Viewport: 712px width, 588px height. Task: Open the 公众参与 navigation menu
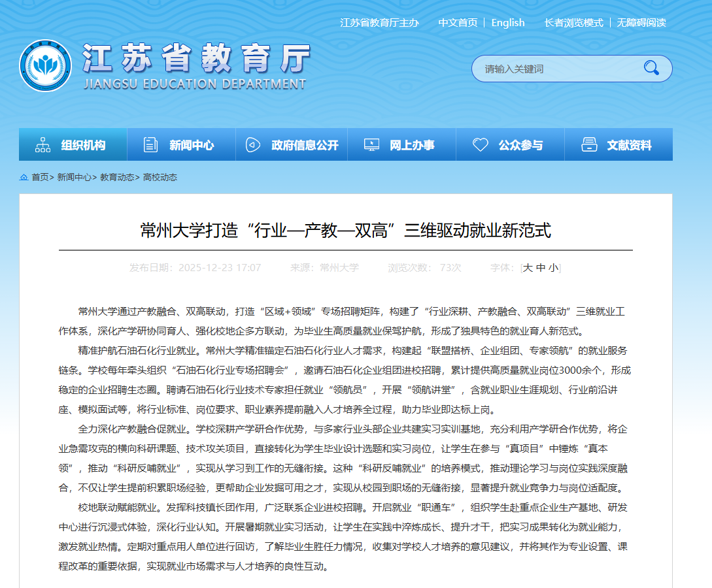point(520,145)
